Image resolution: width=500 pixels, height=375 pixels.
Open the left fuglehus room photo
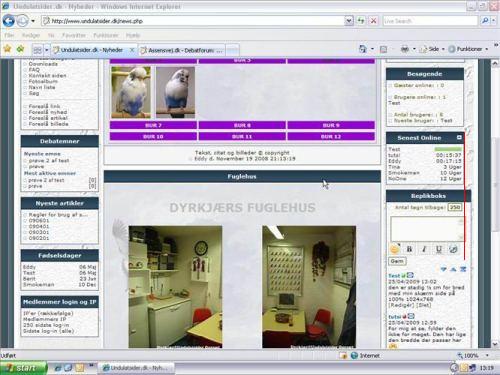coord(175,287)
